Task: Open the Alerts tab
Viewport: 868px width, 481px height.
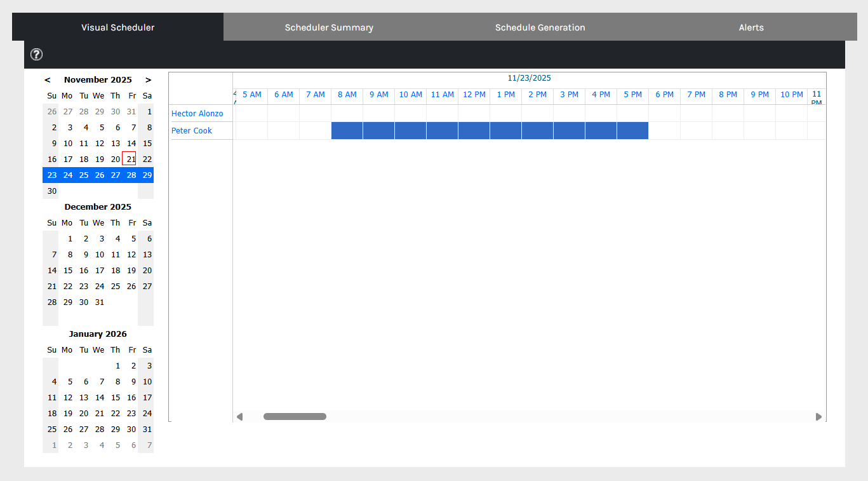Action: (x=751, y=27)
